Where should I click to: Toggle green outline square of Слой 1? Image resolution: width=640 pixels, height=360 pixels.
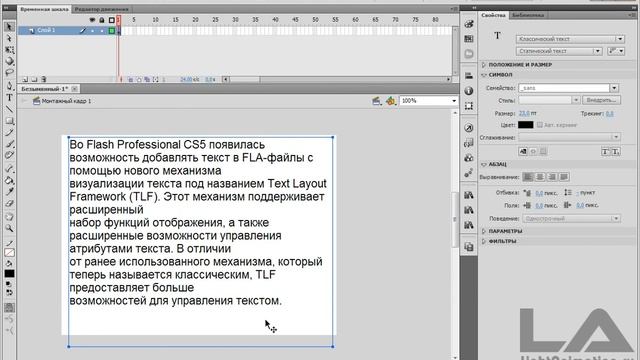111,31
